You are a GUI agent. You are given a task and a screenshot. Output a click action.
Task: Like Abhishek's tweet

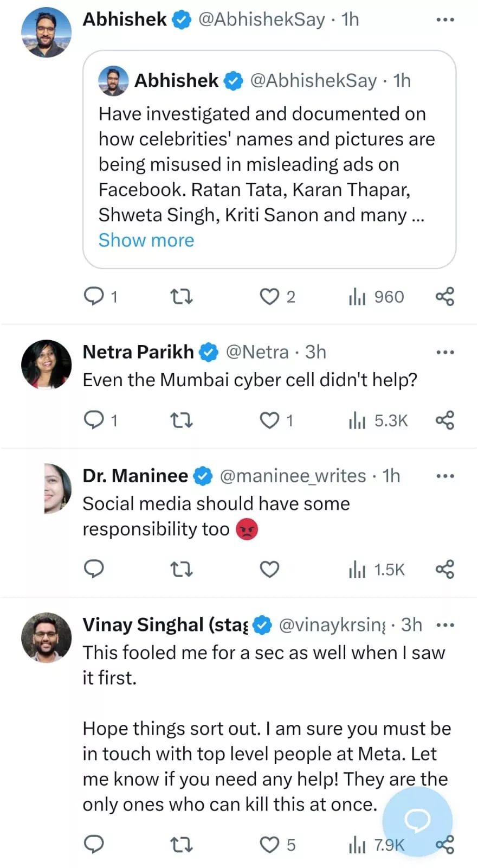pos(269,297)
